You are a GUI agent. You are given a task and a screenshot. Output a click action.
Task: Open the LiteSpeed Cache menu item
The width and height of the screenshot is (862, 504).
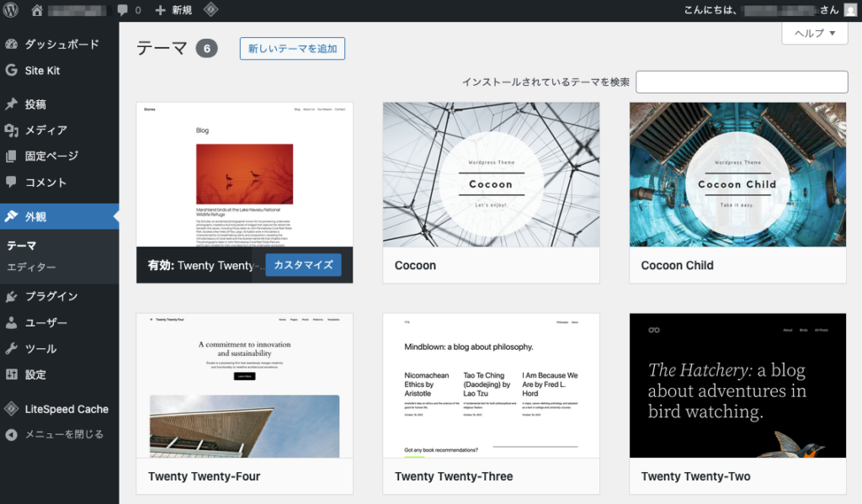tap(60, 409)
